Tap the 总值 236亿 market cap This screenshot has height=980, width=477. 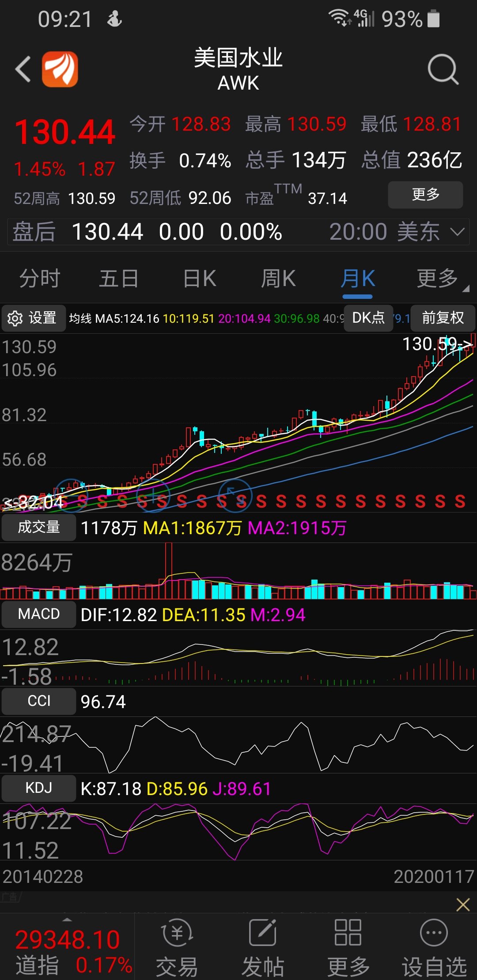(x=412, y=160)
